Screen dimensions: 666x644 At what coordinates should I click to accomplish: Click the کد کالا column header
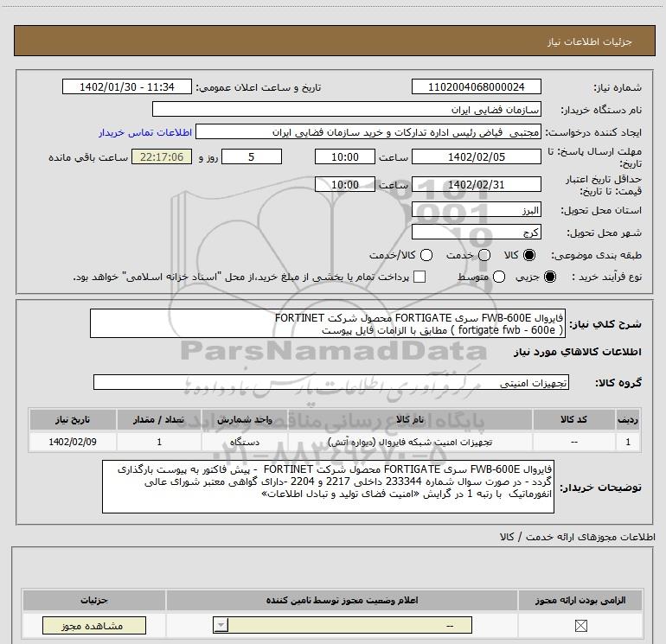(x=573, y=419)
